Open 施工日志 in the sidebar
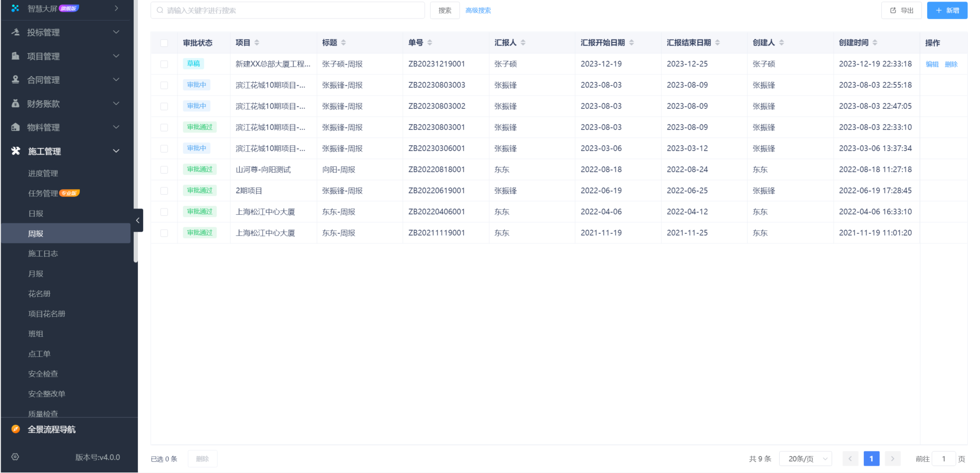The width and height of the screenshot is (980, 473). point(43,254)
